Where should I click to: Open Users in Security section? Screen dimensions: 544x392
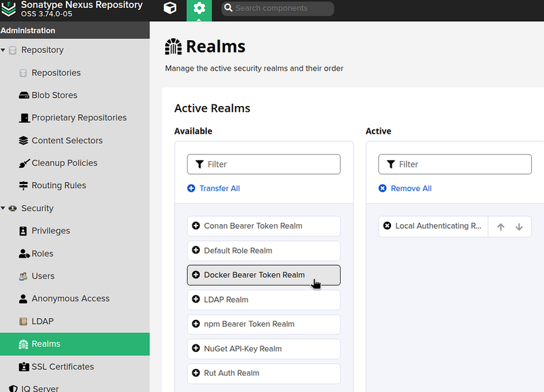pos(43,277)
